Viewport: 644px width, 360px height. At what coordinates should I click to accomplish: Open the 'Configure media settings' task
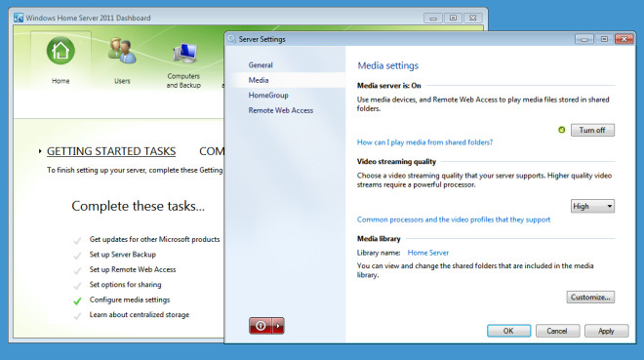pos(130,300)
